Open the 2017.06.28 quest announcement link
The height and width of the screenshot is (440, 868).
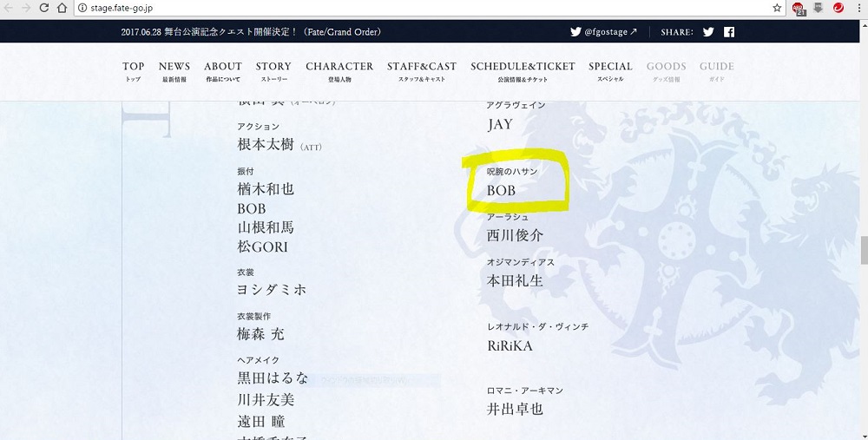pos(252,32)
